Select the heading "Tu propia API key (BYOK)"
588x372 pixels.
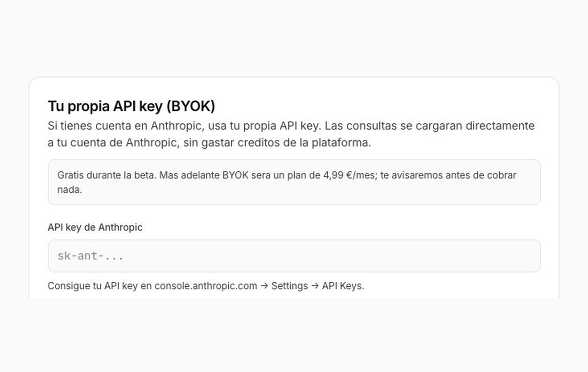tap(131, 106)
